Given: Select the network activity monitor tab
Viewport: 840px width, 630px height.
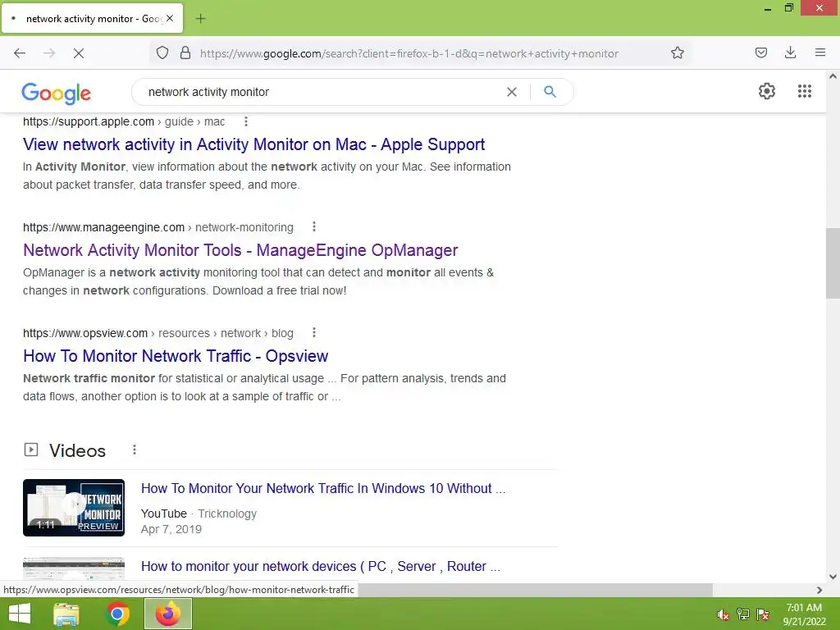Looking at the screenshot, I should pyautogui.click(x=92, y=18).
